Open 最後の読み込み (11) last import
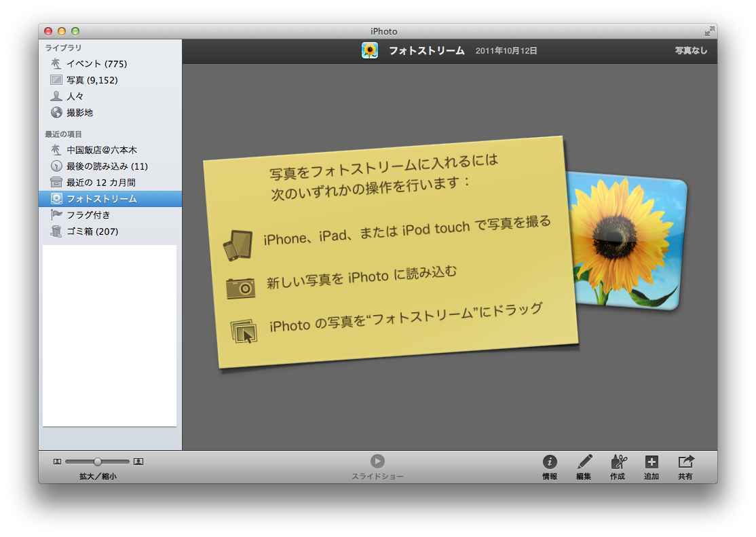 click(110, 166)
